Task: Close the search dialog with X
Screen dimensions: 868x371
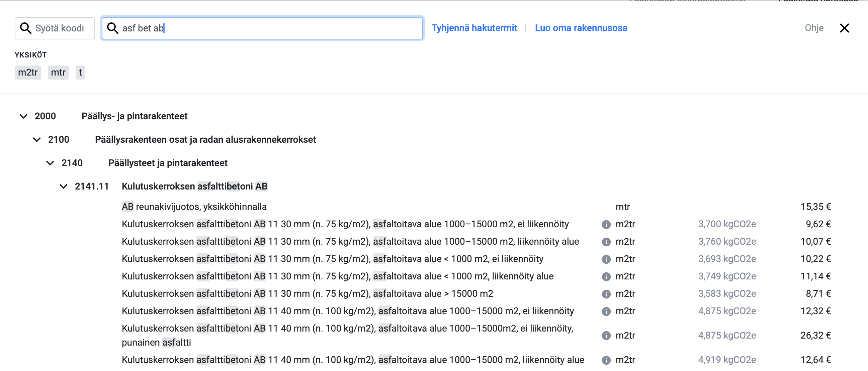Action: tap(845, 28)
